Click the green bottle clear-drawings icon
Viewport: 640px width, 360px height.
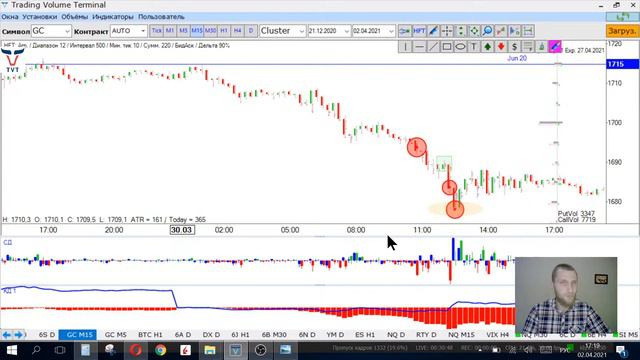point(541,47)
